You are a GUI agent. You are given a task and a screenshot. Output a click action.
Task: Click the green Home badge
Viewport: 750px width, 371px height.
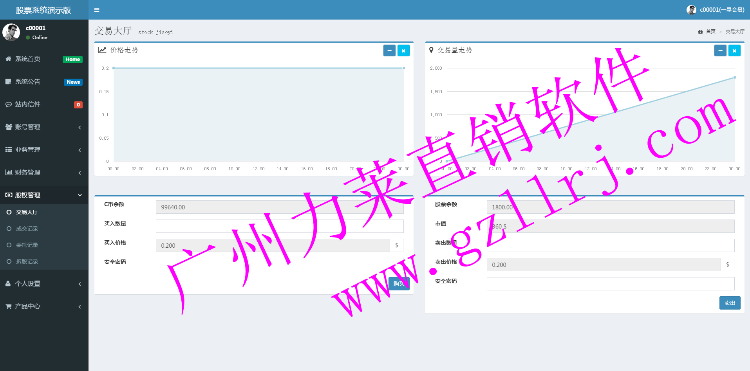pyautogui.click(x=73, y=59)
